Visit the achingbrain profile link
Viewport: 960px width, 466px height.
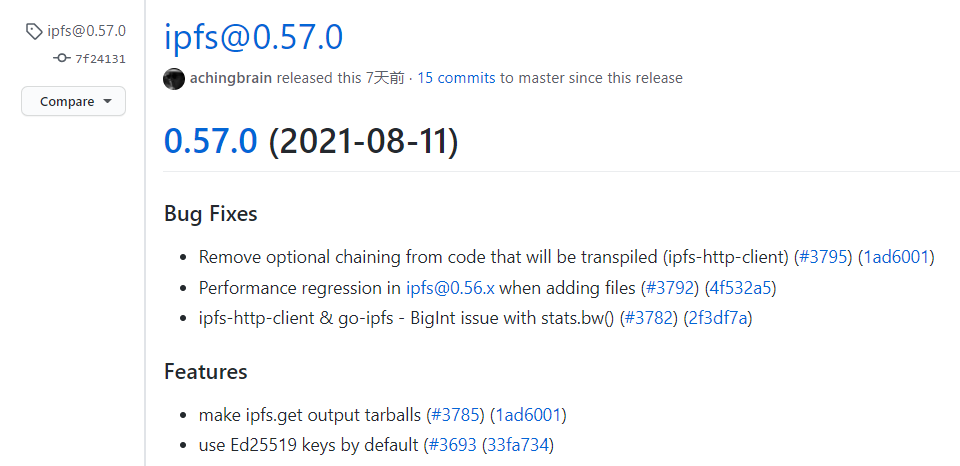point(231,78)
